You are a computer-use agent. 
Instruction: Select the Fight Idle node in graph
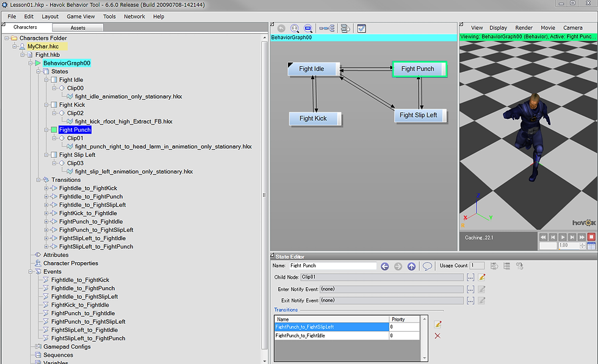(x=314, y=69)
